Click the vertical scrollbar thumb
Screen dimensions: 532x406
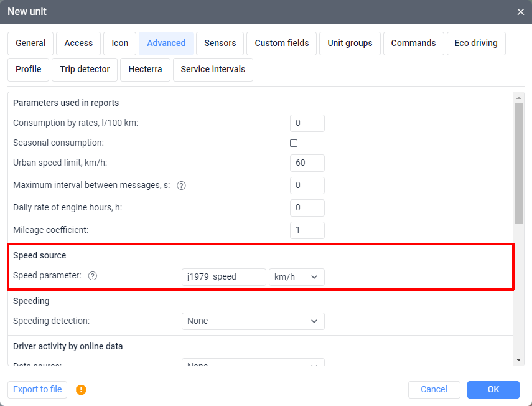518,162
